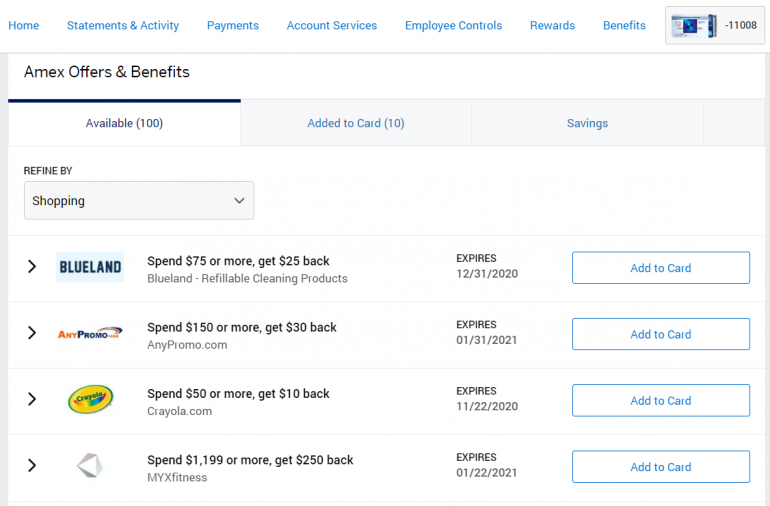The width and height of the screenshot is (770, 506).
Task: Select the Available (100) tab
Action: click(x=124, y=123)
